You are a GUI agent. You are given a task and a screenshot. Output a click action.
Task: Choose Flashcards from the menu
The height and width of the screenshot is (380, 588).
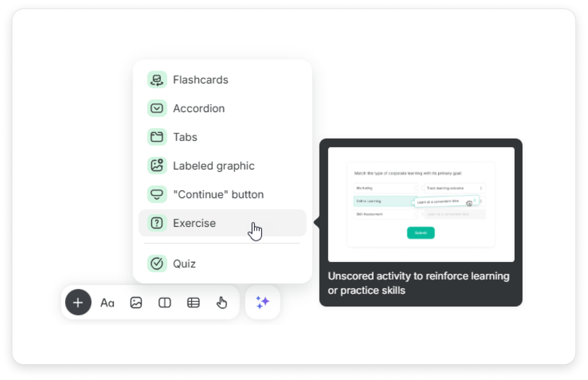point(222,80)
